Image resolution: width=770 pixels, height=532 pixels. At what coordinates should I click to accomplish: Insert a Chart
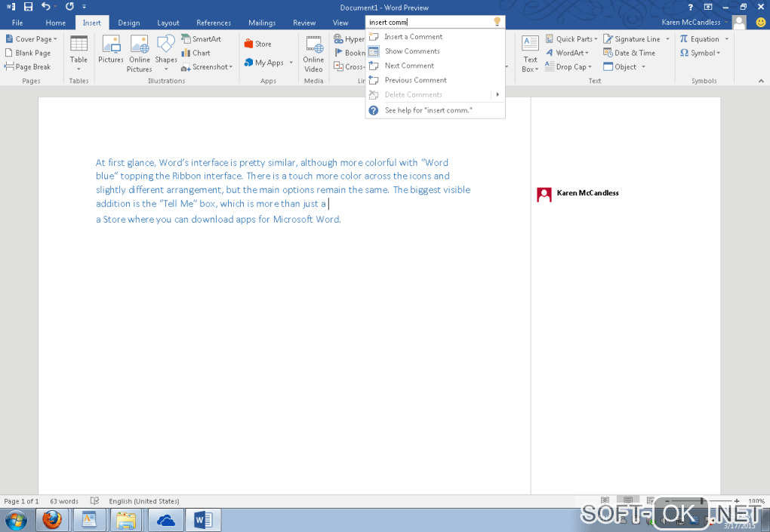[196, 53]
